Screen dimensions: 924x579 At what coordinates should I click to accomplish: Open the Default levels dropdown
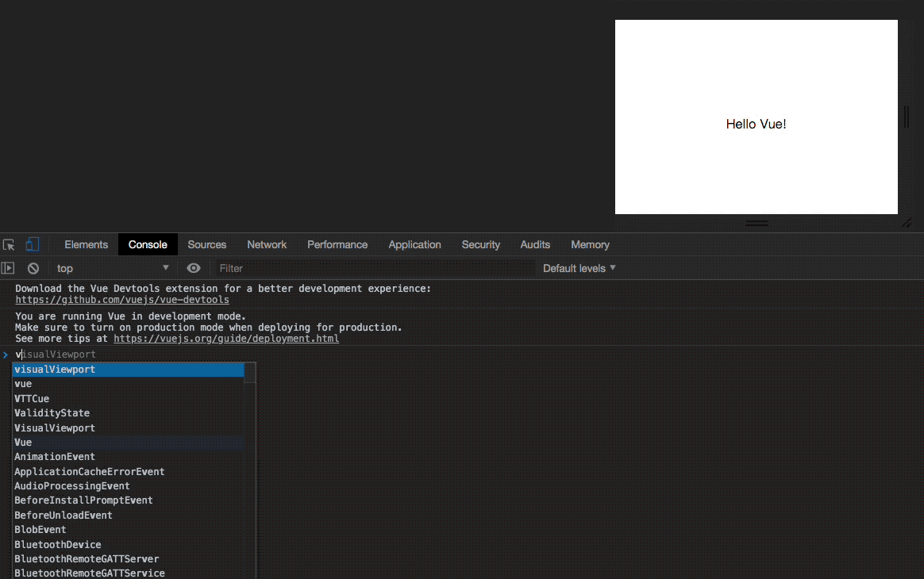[579, 268]
